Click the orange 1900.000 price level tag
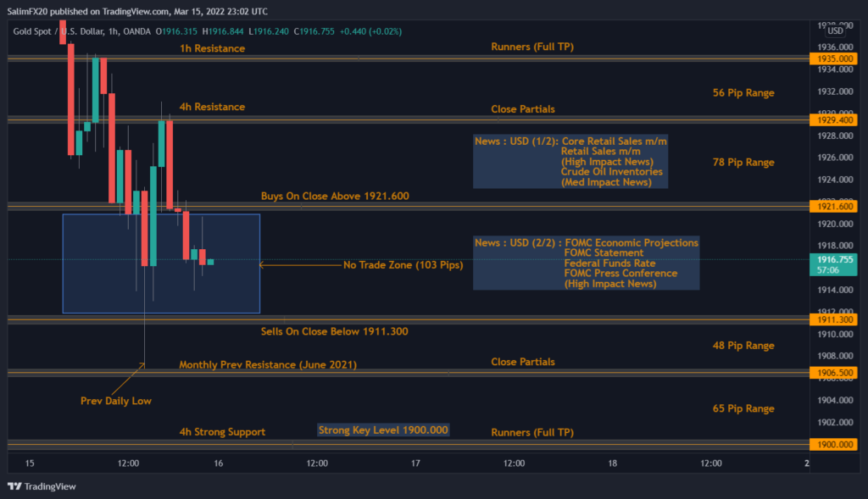Image resolution: width=868 pixels, height=499 pixels. click(834, 444)
